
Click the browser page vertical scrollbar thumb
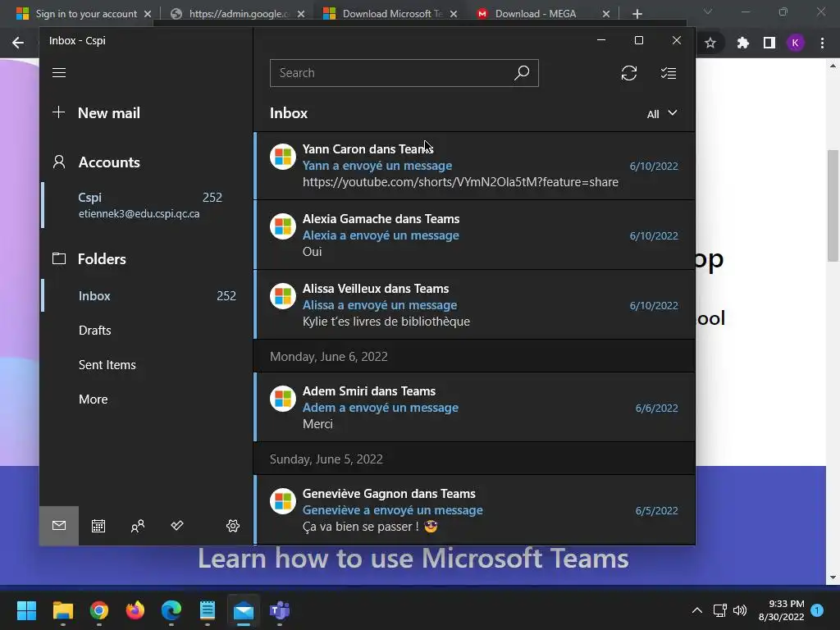click(x=833, y=206)
